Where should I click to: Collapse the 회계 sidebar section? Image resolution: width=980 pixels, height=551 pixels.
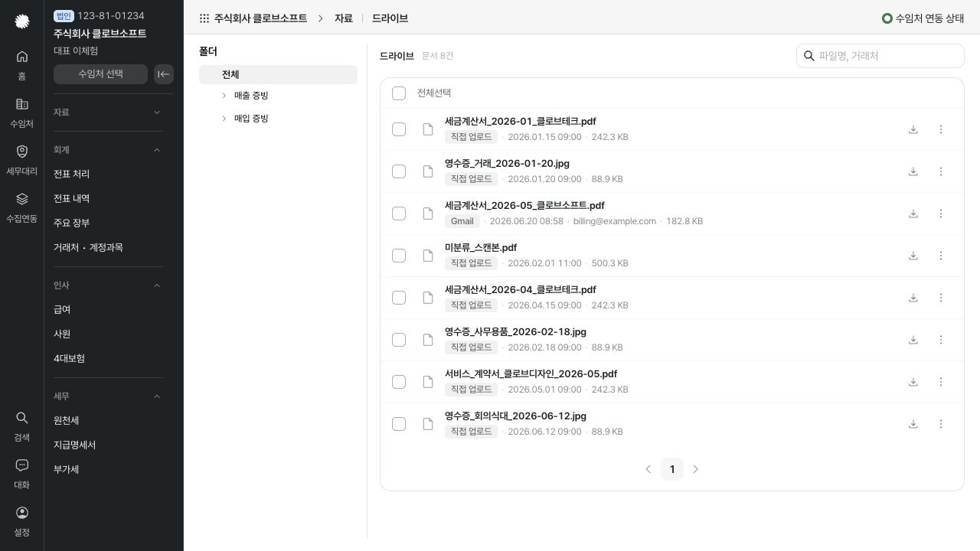pos(157,150)
